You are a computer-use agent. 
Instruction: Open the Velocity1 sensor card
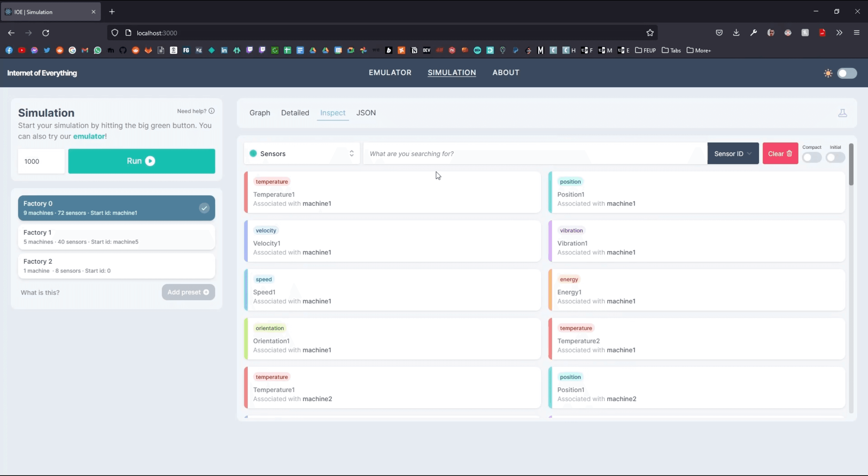(x=393, y=241)
